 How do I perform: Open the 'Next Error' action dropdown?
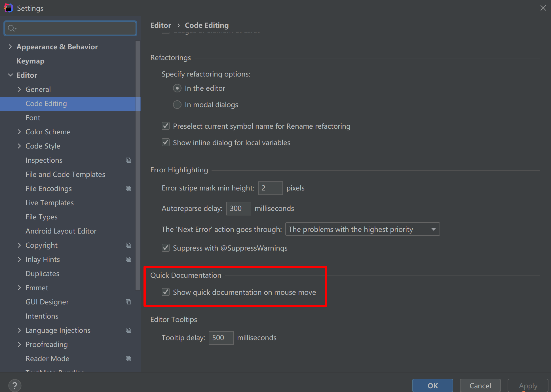362,229
